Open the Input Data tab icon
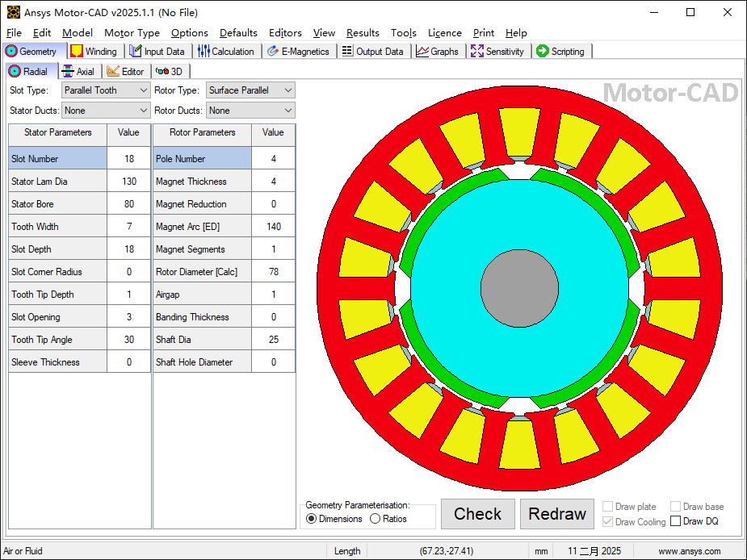This screenshot has width=747, height=560. (136, 51)
